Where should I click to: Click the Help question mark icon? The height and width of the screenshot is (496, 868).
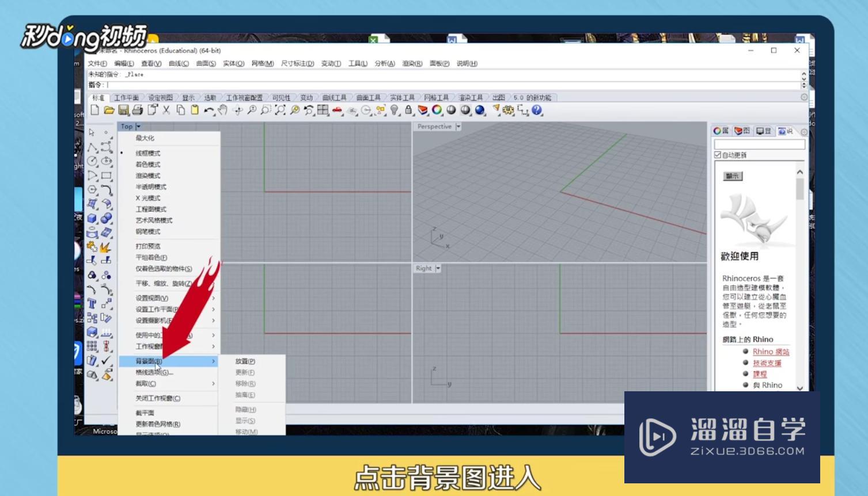(537, 110)
